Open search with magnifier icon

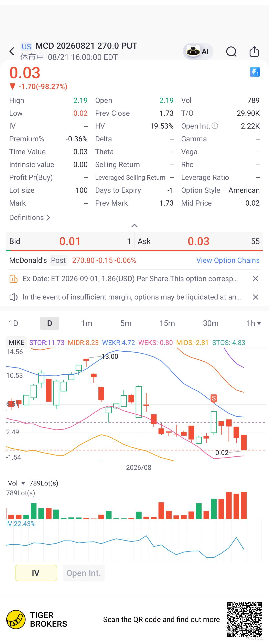(231, 52)
